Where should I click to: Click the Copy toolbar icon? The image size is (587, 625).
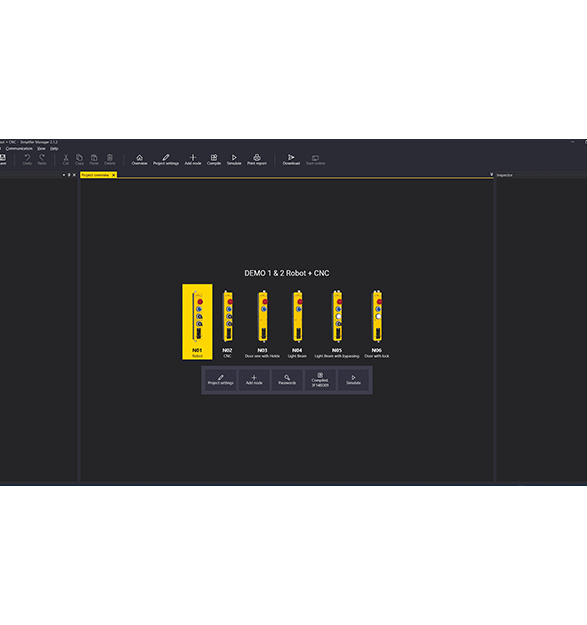pos(79,159)
